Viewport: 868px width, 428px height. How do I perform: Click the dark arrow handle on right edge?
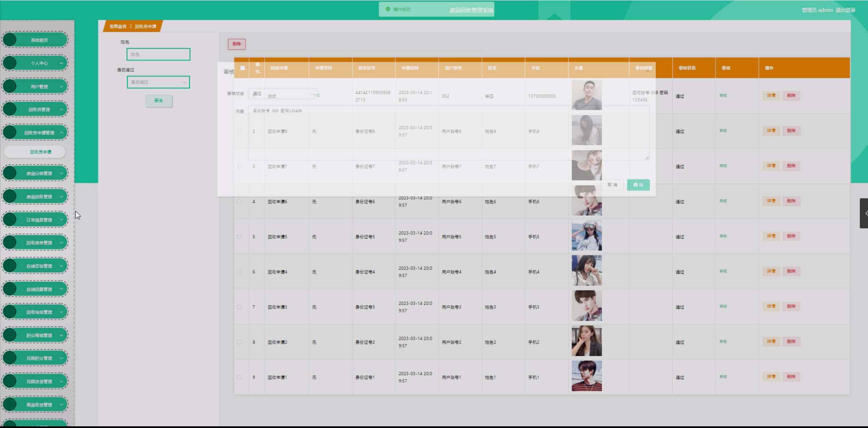pyautogui.click(x=864, y=213)
